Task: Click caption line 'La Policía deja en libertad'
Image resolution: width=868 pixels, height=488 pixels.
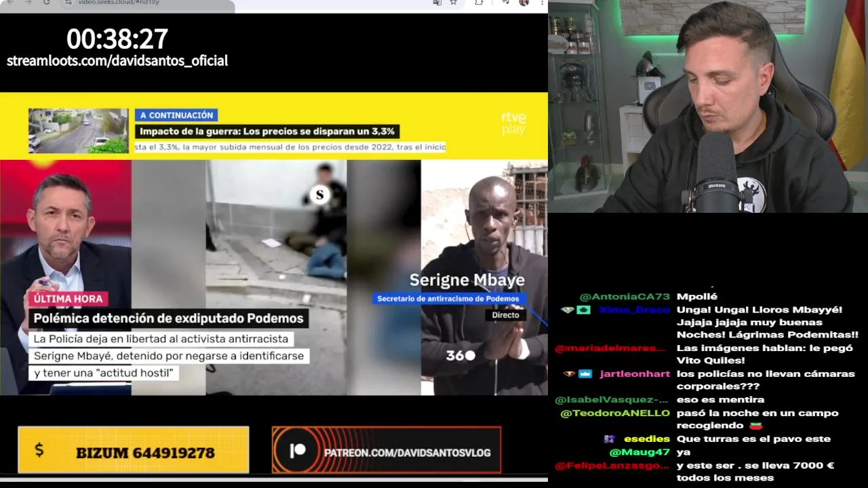Action: coord(161,339)
